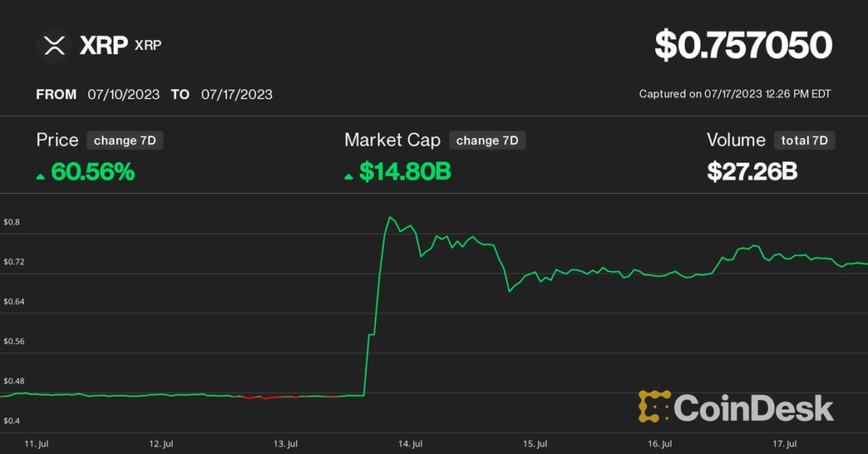Select the Price change 7D badge
This screenshot has height=454, width=868.
pos(125,141)
